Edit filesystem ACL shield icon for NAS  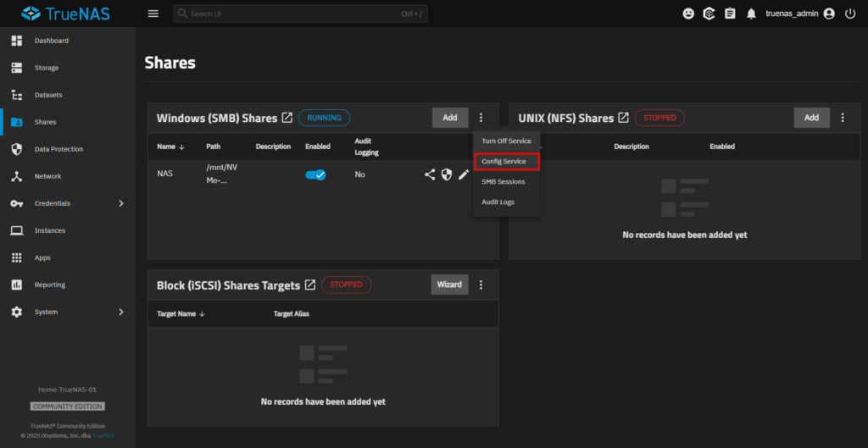coord(447,174)
